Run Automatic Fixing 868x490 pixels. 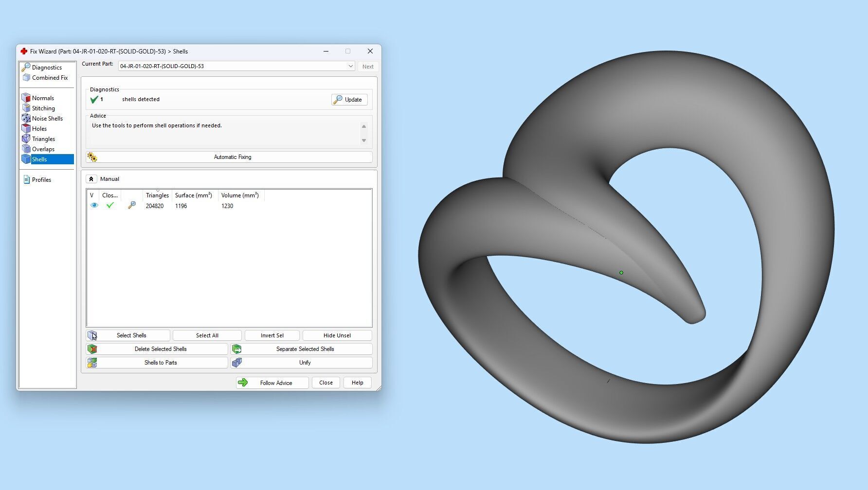point(229,157)
